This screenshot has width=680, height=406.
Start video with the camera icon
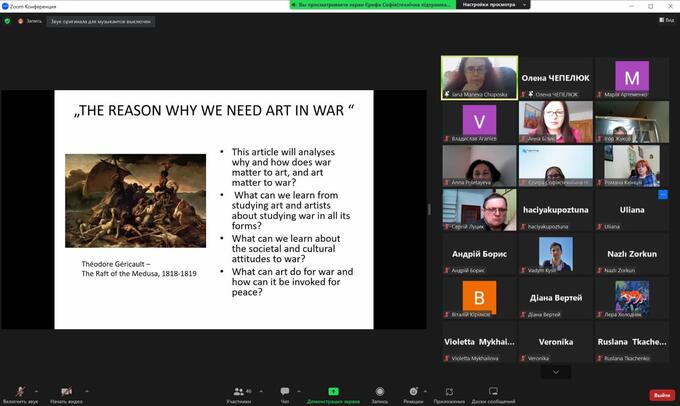pyautogui.click(x=66, y=392)
